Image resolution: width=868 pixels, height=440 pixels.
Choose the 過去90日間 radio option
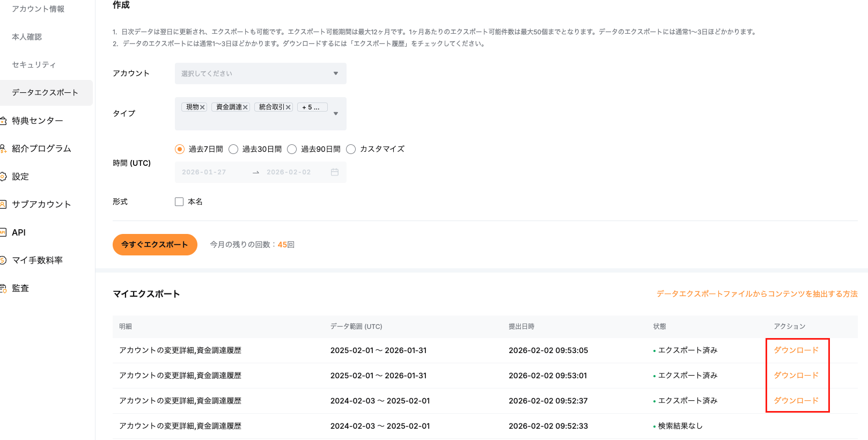292,149
